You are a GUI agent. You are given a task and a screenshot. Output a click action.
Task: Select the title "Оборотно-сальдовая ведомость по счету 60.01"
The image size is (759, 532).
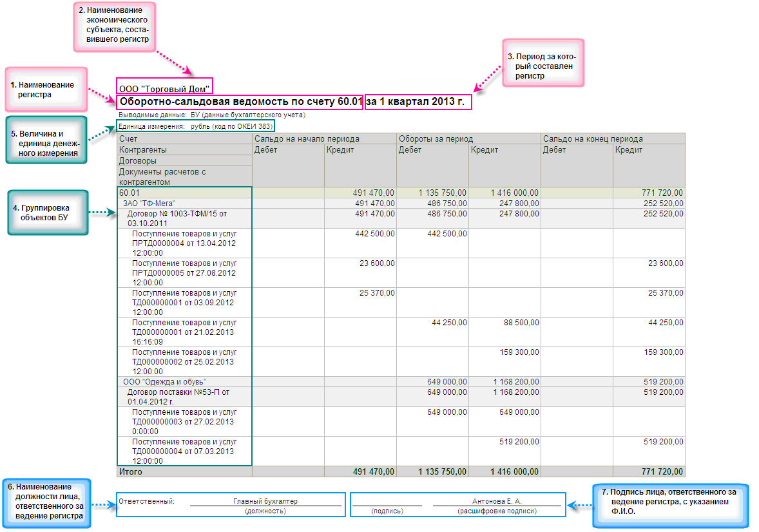(240, 102)
